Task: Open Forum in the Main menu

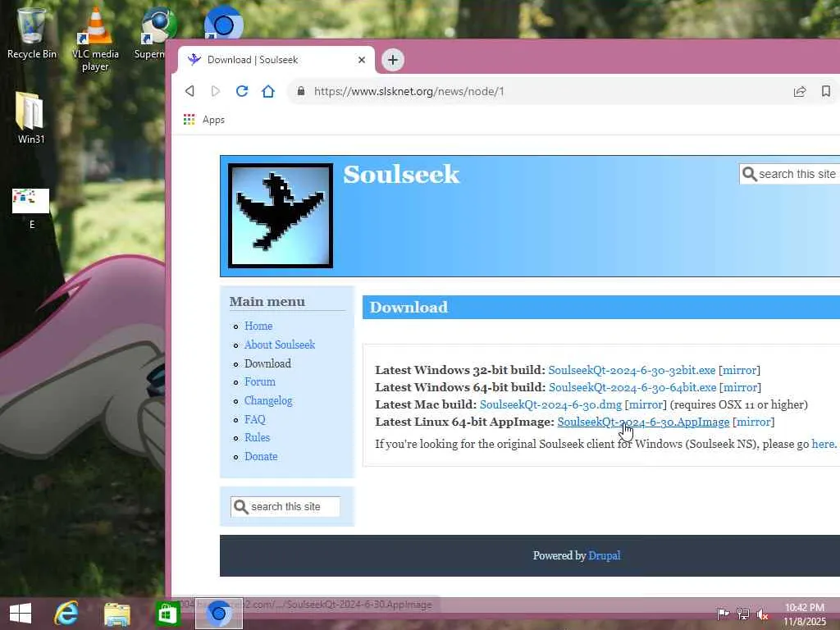Action: [260, 381]
